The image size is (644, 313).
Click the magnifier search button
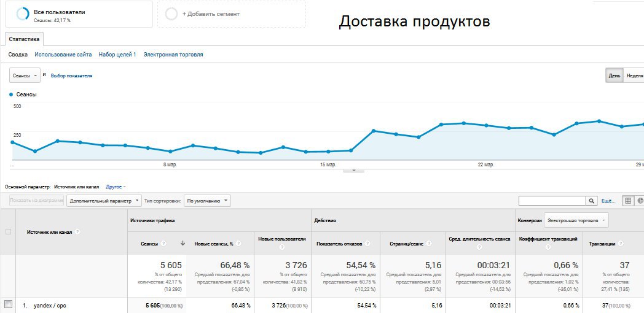pos(591,201)
